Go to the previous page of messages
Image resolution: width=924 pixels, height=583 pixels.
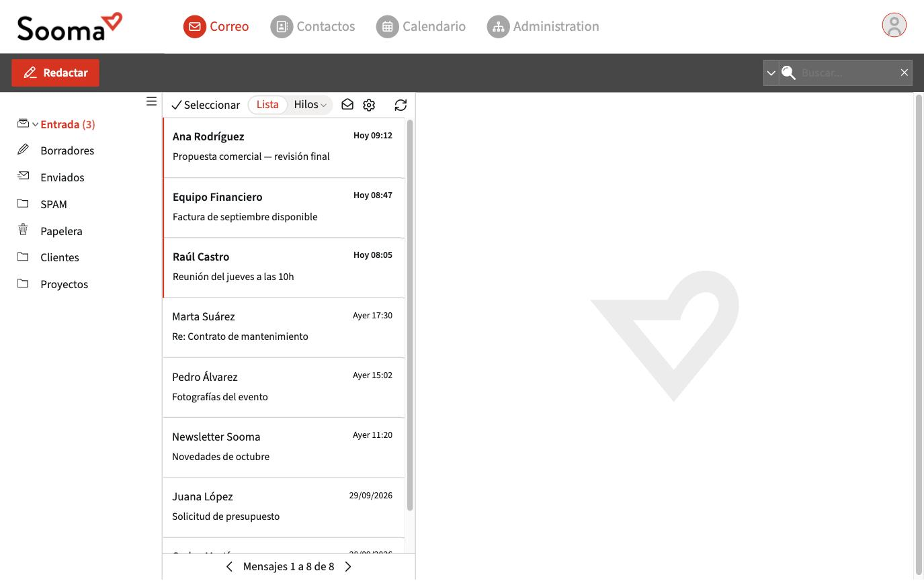(x=229, y=567)
